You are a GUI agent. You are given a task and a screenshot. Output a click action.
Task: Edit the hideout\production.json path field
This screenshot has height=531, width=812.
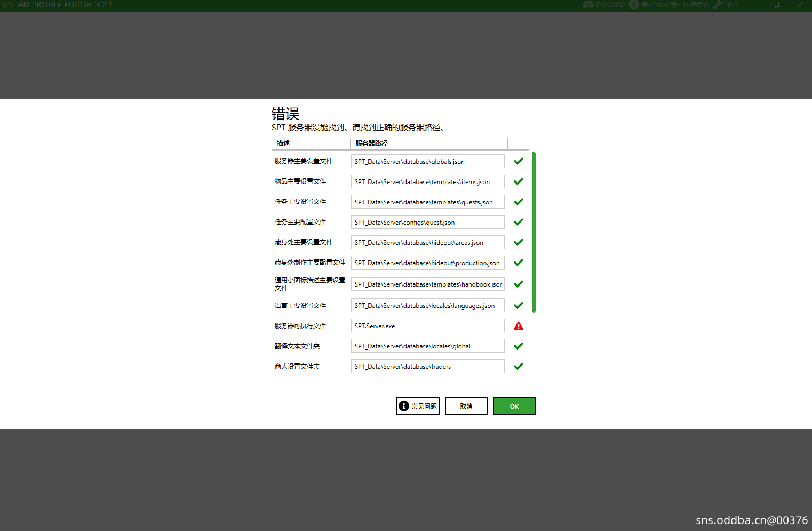pyautogui.click(x=428, y=263)
